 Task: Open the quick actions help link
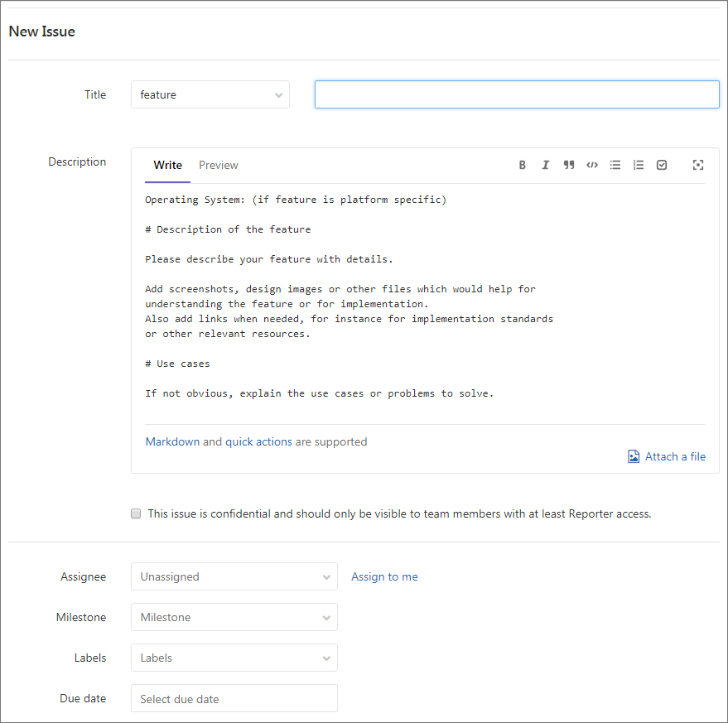[257, 441]
